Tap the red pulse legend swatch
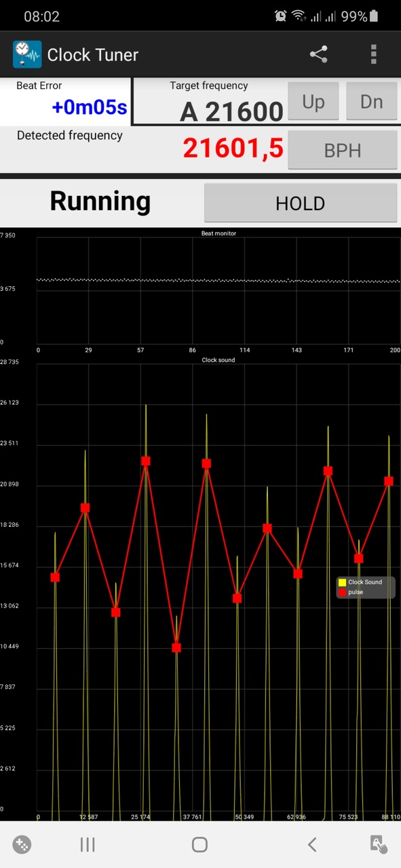The height and width of the screenshot is (868, 401). tap(343, 593)
